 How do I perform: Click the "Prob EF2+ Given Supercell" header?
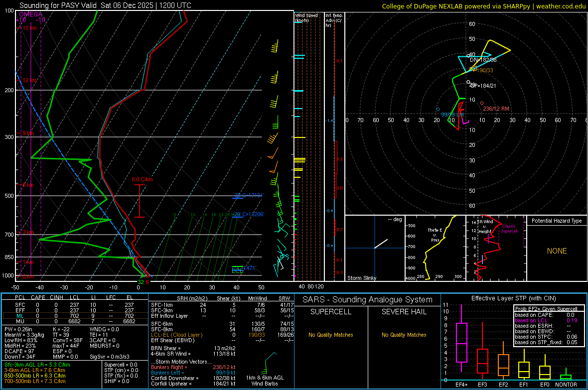[x=546, y=309]
